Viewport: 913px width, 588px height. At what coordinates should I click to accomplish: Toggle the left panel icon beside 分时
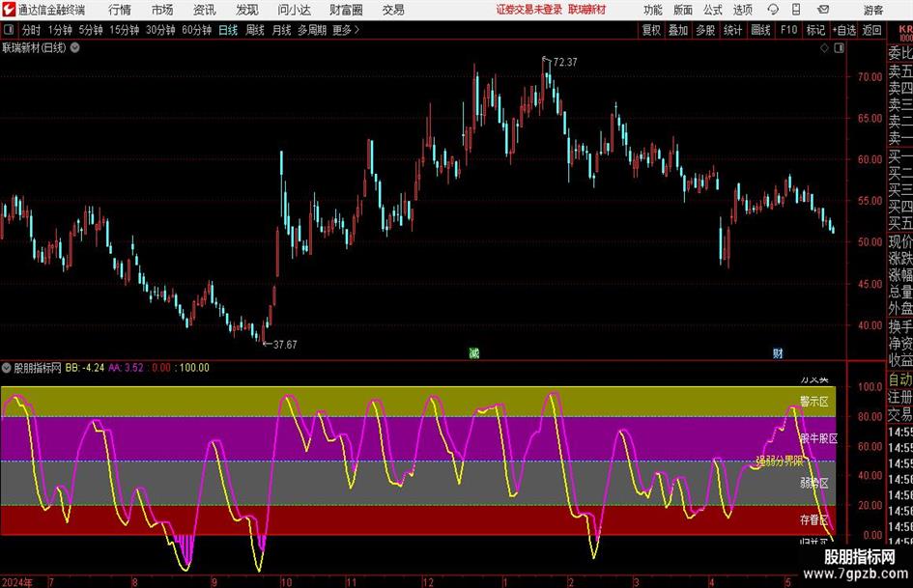(x=9, y=30)
